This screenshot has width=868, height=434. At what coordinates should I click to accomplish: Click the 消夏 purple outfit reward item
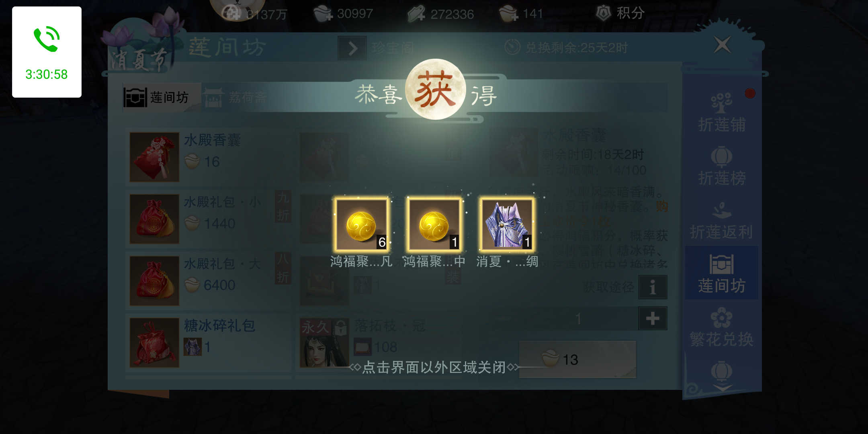click(x=507, y=225)
